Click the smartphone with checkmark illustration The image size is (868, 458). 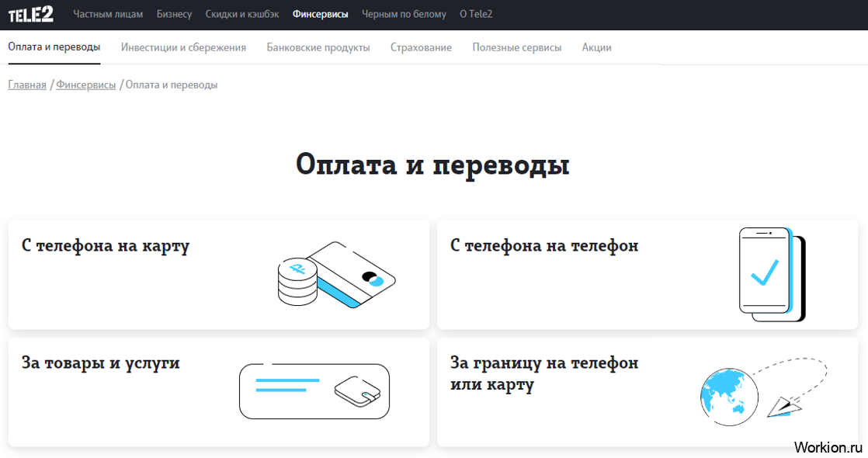point(773,275)
